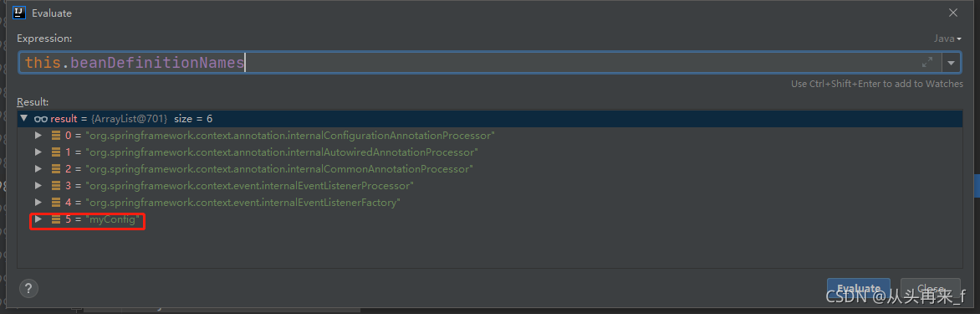Expand element 5 myConfig
This screenshot has width=980, height=314.
tap(38, 219)
